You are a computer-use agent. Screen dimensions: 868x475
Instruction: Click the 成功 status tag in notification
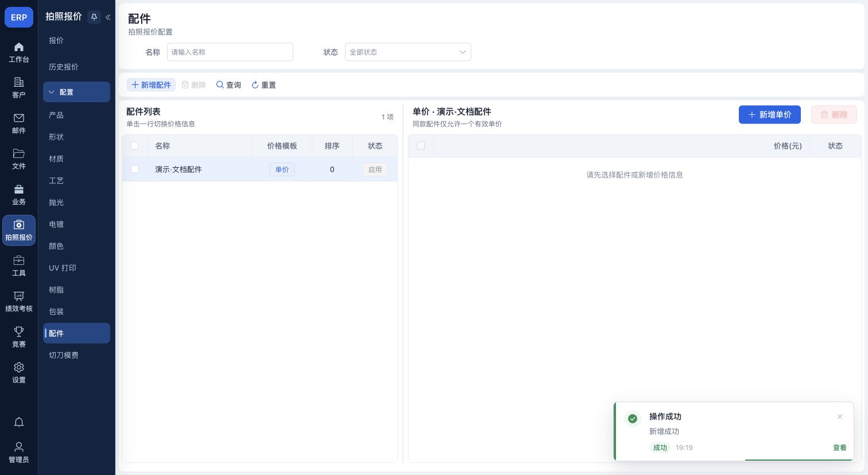(660, 447)
